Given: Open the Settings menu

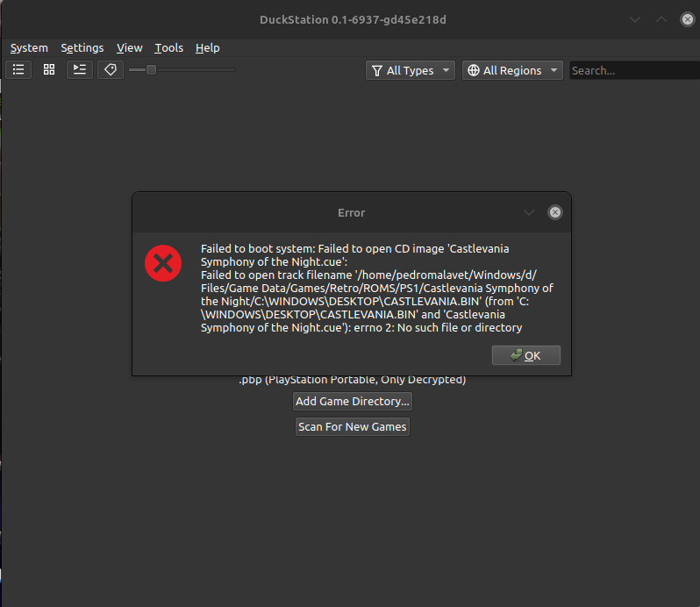Looking at the screenshot, I should pos(82,47).
